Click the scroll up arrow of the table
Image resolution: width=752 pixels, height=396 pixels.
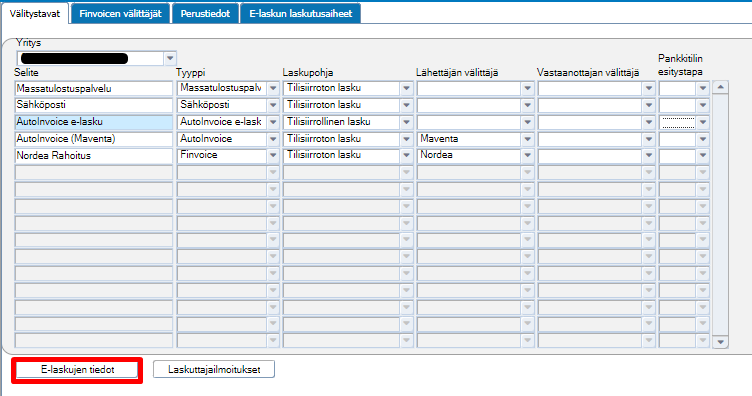720,87
